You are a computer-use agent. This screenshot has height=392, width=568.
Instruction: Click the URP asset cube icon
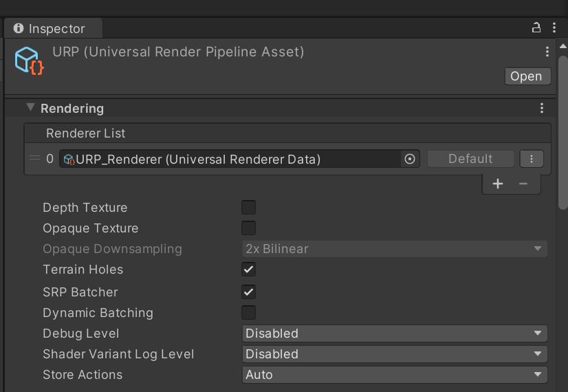[29, 61]
